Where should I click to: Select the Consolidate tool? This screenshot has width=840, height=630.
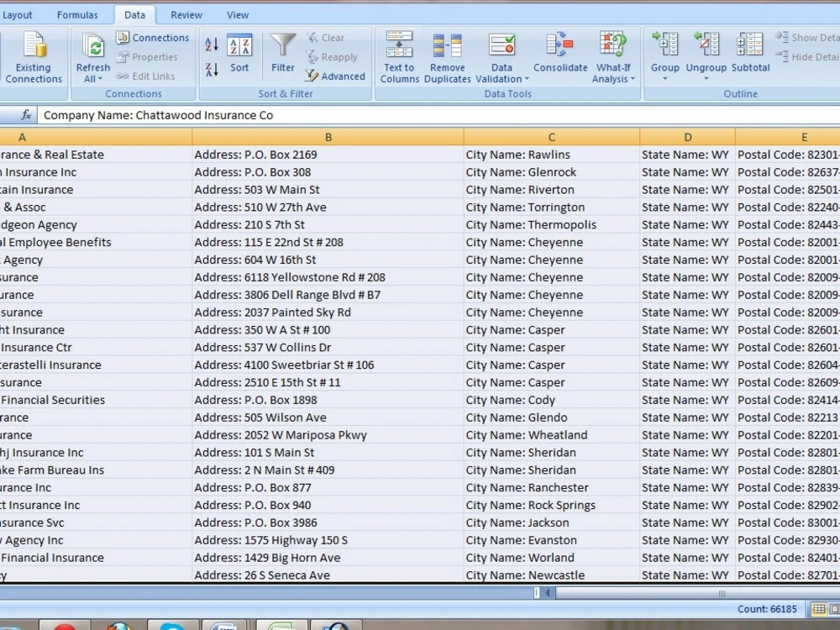coord(559,55)
